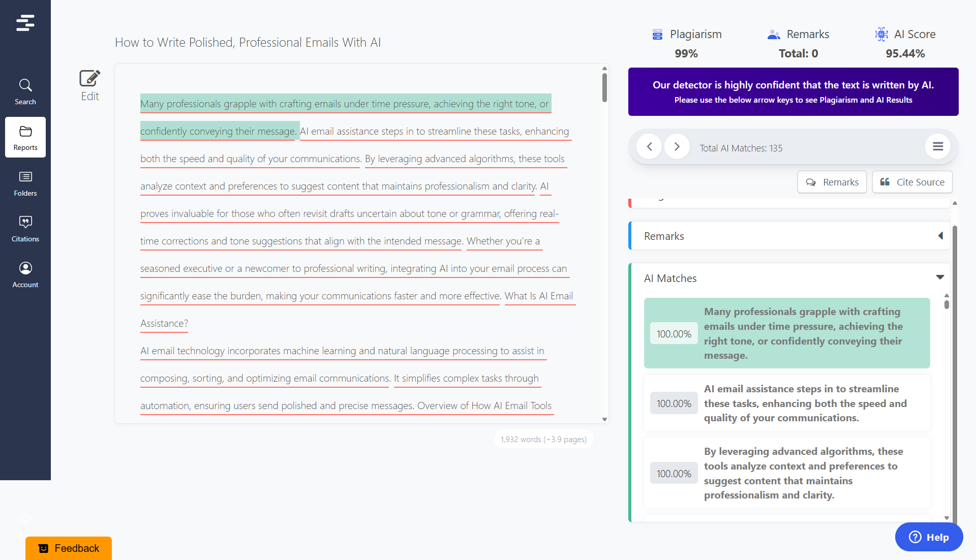Image resolution: width=976 pixels, height=560 pixels.
Task: Expand the app logo menu at top left
Action: [x=25, y=22]
